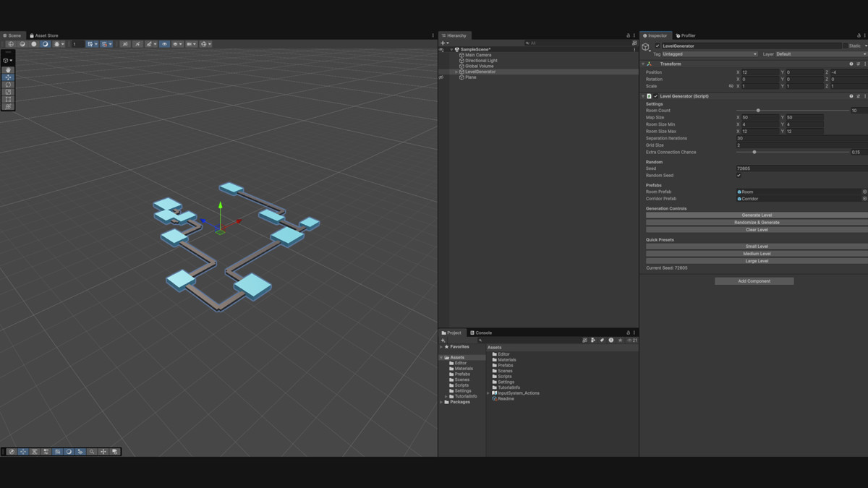
Task: Click the Extra Connection Chance slider
Action: [x=792, y=152]
